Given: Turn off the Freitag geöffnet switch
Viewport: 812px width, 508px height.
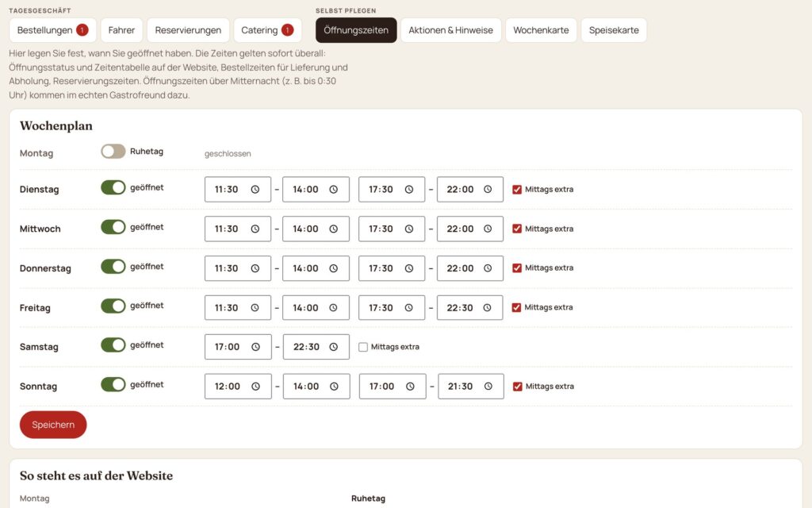Looking at the screenshot, I should [x=113, y=306].
